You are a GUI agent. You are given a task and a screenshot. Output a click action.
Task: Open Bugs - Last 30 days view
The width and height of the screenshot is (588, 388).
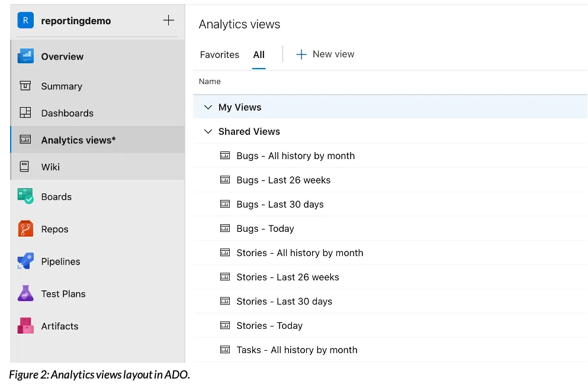[280, 205]
